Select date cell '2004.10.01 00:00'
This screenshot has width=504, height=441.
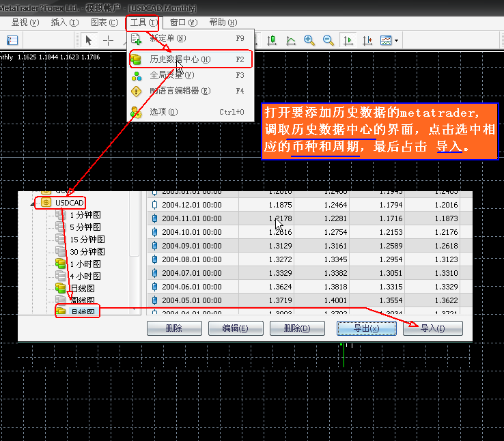(x=192, y=232)
